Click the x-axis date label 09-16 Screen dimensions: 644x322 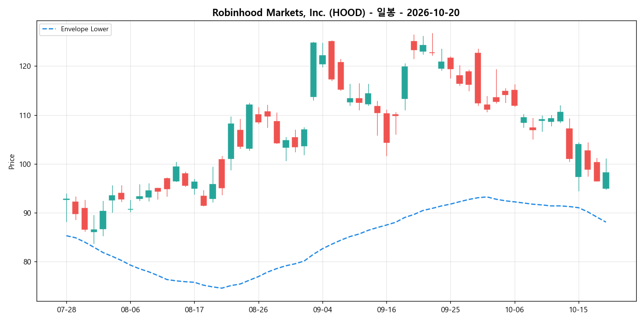[386, 310]
